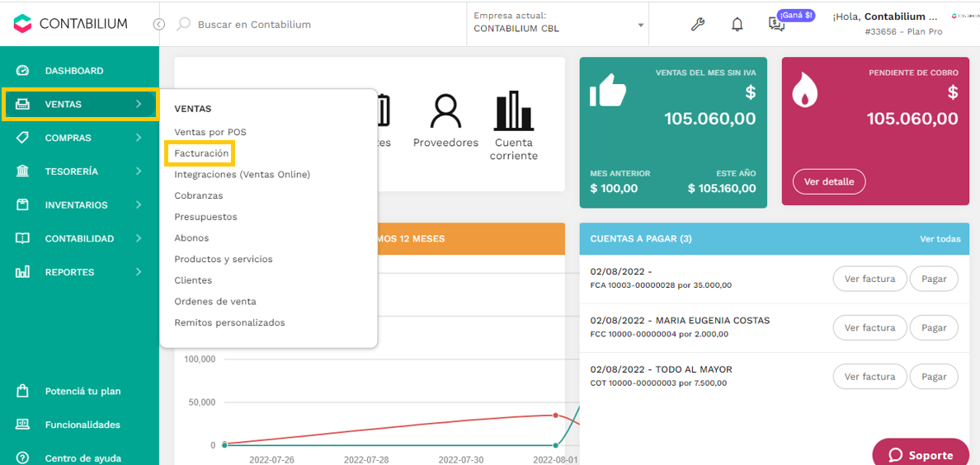
Task: Click Ver detalle on Pendiente de cobro
Action: (x=829, y=182)
